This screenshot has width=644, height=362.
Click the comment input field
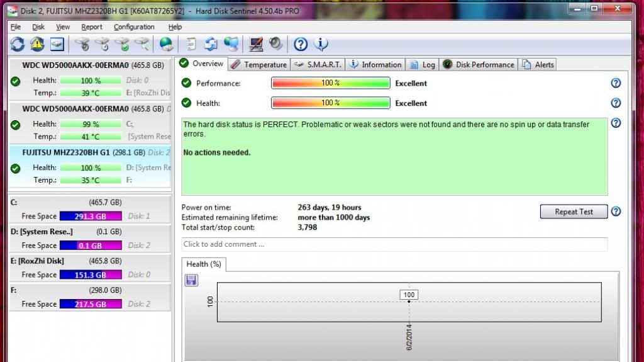pos(394,244)
